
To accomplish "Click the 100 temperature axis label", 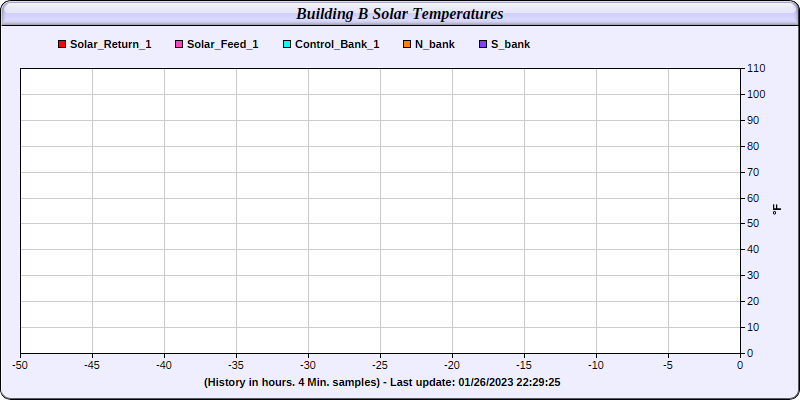I will pos(756,94).
